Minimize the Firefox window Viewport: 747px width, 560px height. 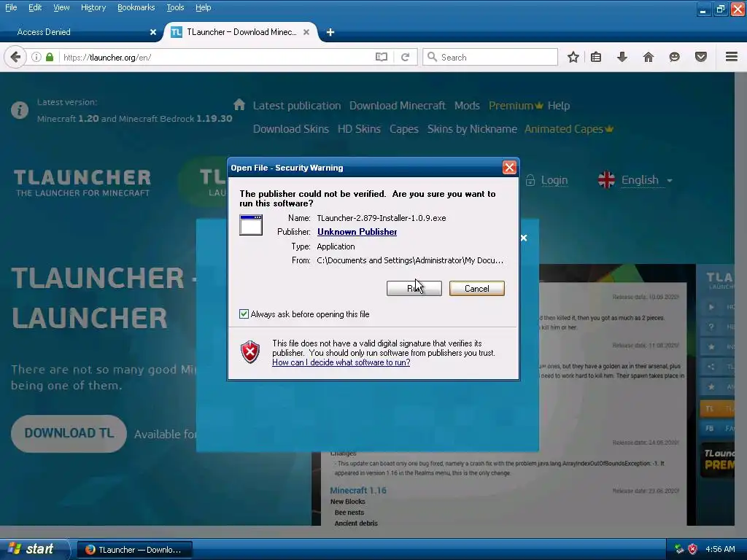coord(703,9)
